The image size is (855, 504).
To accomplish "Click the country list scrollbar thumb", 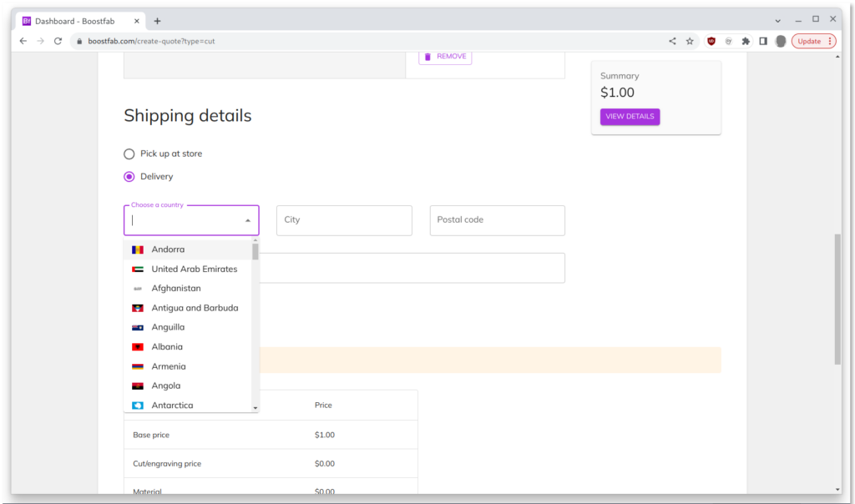I will click(255, 251).
